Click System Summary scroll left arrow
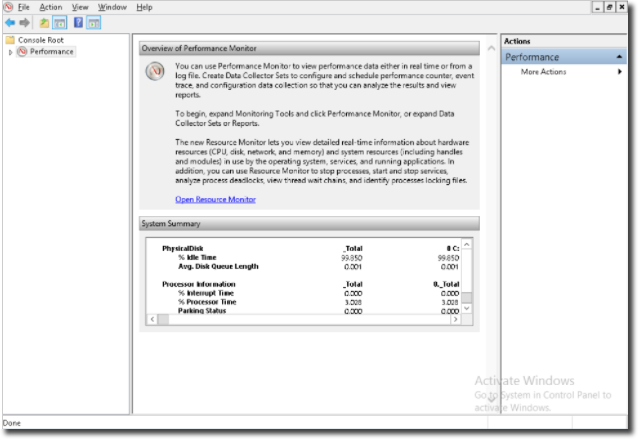 152,319
